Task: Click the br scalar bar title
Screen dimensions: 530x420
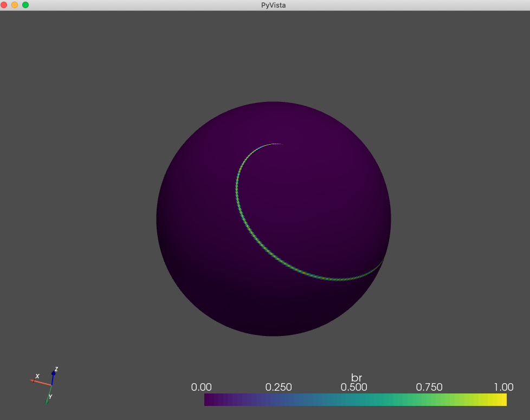Action: coord(356,377)
